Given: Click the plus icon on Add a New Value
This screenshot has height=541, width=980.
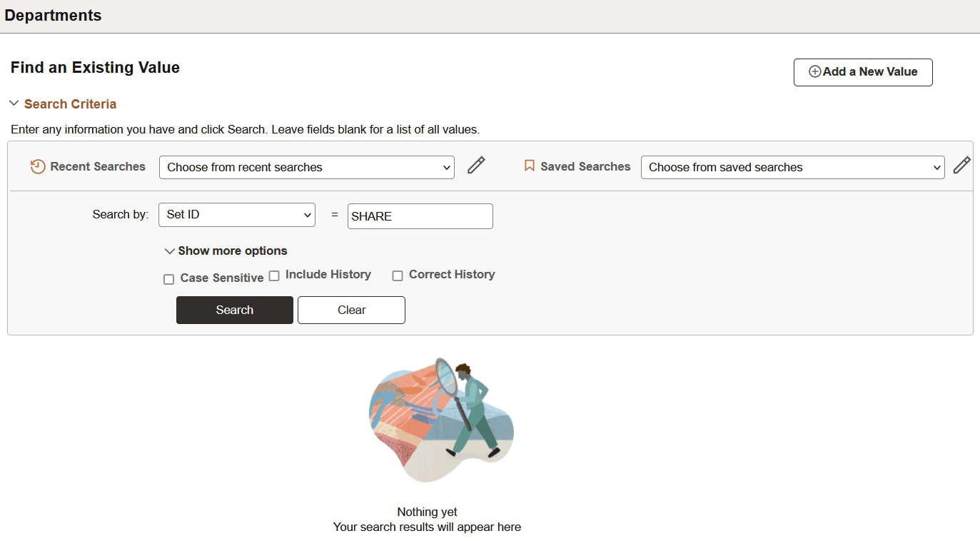Looking at the screenshot, I should point(814,71).
